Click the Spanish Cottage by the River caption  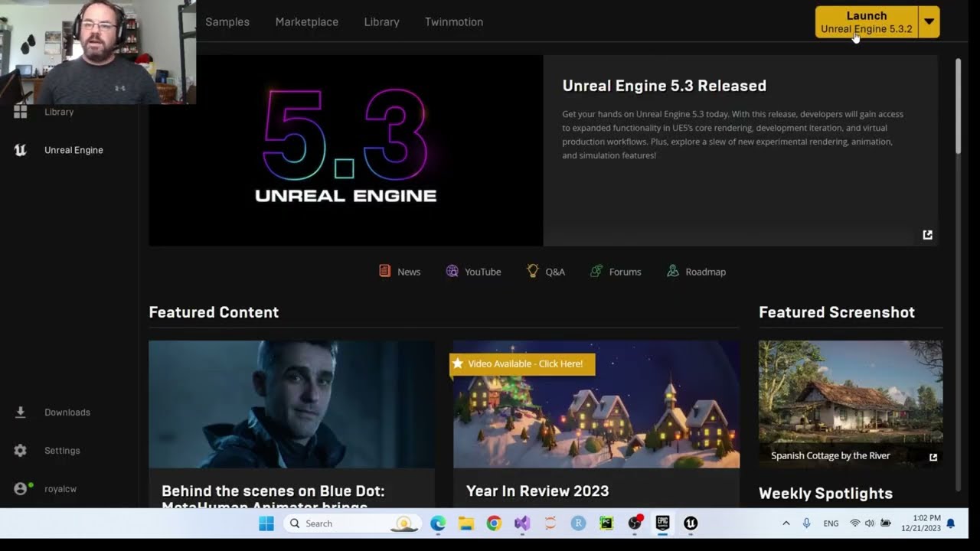(831, 455)
